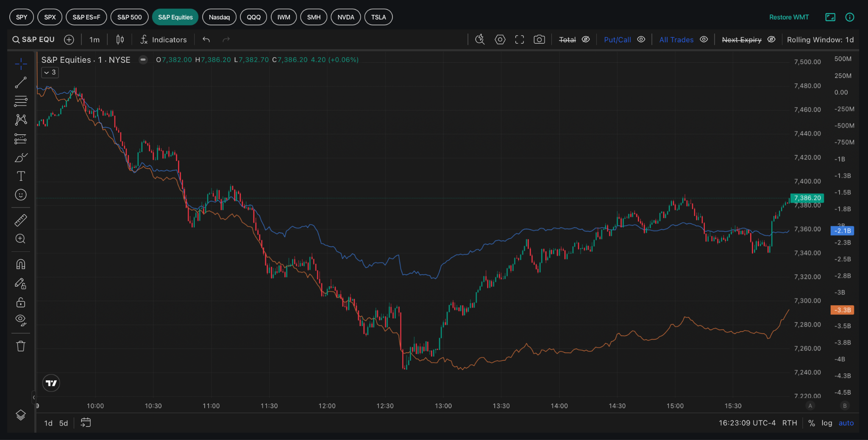Image resolution: width=868 pixels, height=440 pixels.
Task: Show the Next Expiry series
Action: tap(771, 39)
